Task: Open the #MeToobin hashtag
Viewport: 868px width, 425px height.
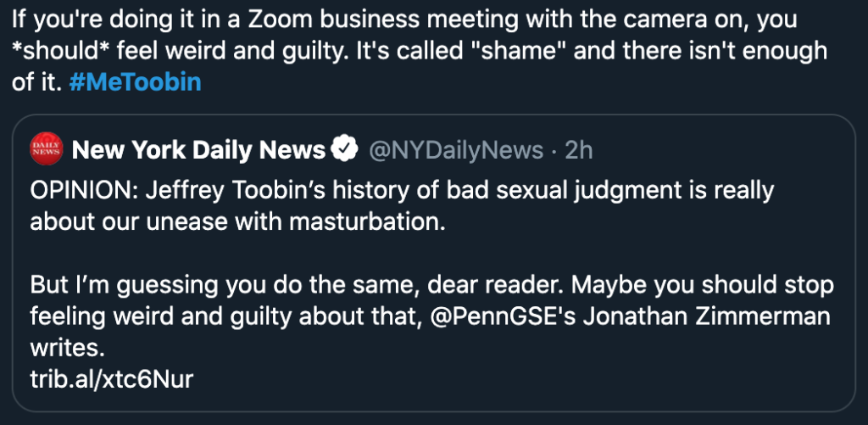Action: tap(135, 82)
